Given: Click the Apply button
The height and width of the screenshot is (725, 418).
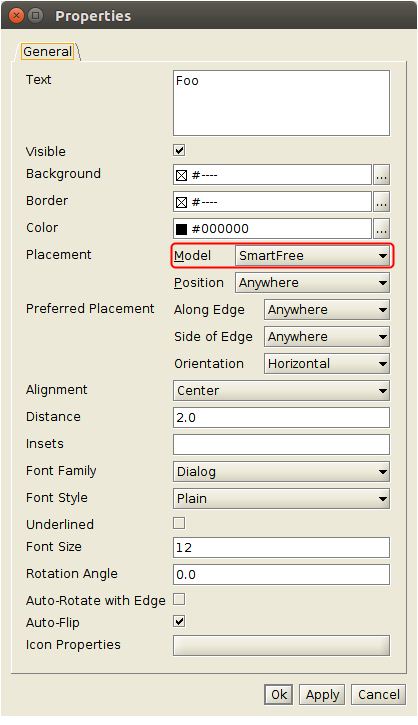Looking at the screenshot, I should point(322,694).
